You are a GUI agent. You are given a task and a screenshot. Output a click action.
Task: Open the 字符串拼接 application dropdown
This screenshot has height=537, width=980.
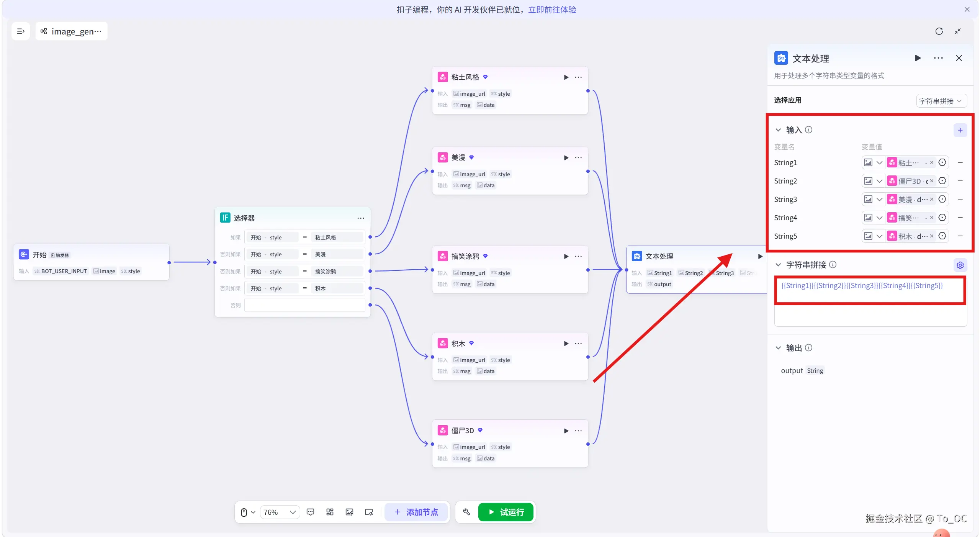(x=941, y=101)
